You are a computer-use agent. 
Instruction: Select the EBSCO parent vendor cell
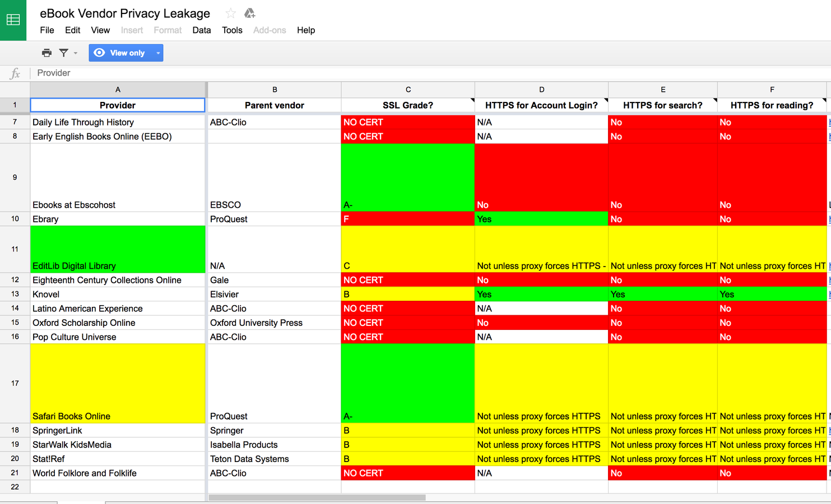[275, 178]
